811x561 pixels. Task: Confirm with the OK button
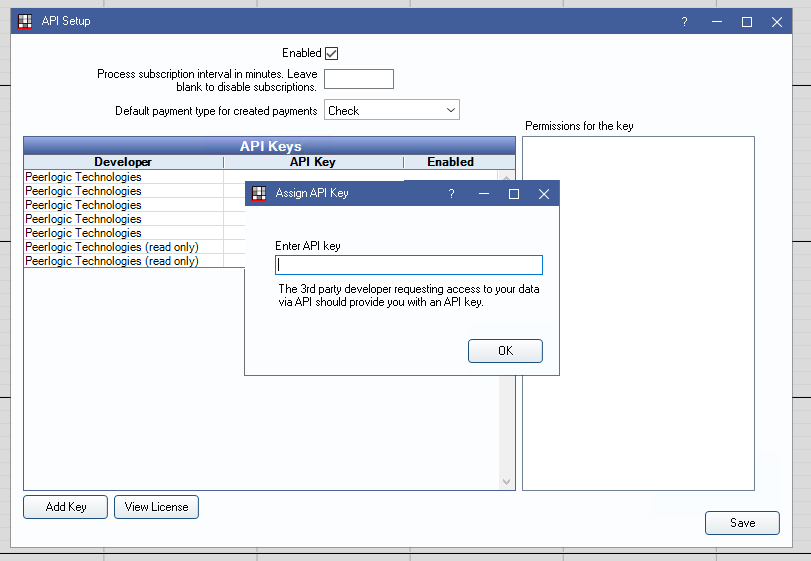[505, 351]
